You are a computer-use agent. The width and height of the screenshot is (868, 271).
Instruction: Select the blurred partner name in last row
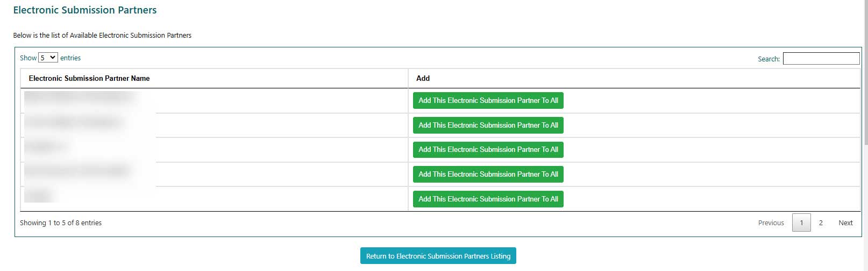point(39,196)
